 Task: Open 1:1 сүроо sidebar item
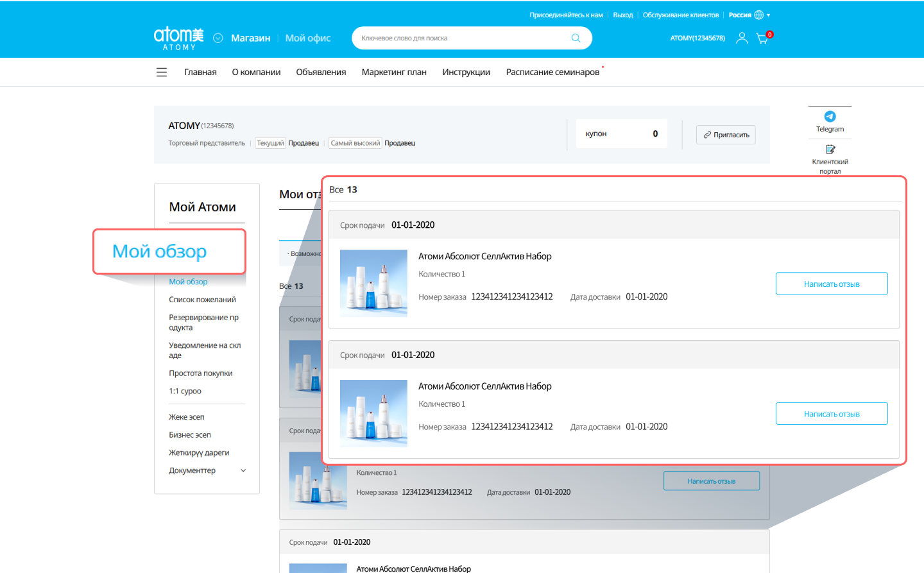[185, 391]
